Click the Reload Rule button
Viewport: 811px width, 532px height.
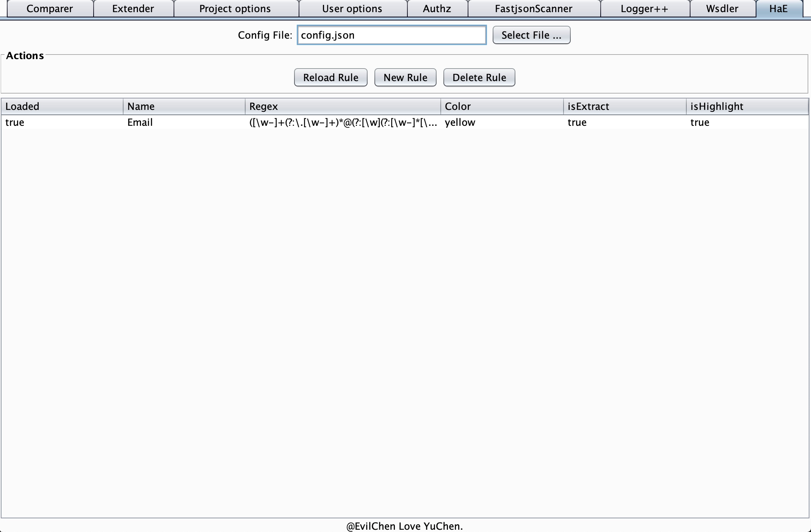click(x=330, y=78)
